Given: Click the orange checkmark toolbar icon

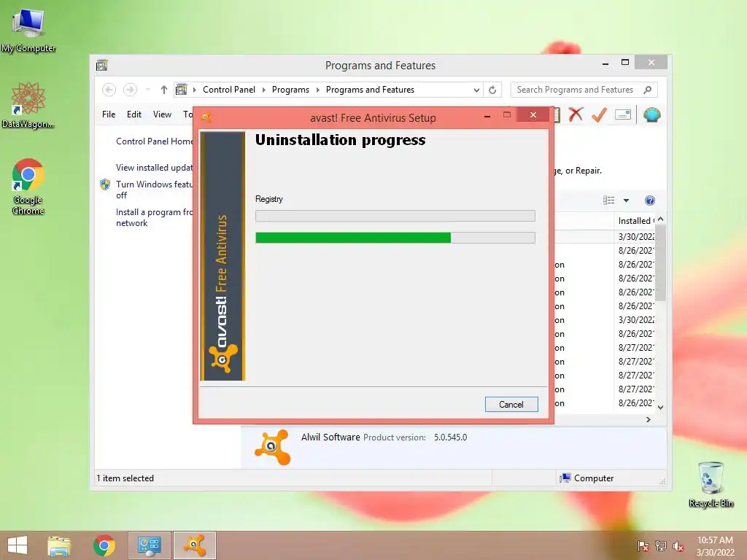Looking at the screenshot, I should (x=599, y=114).
